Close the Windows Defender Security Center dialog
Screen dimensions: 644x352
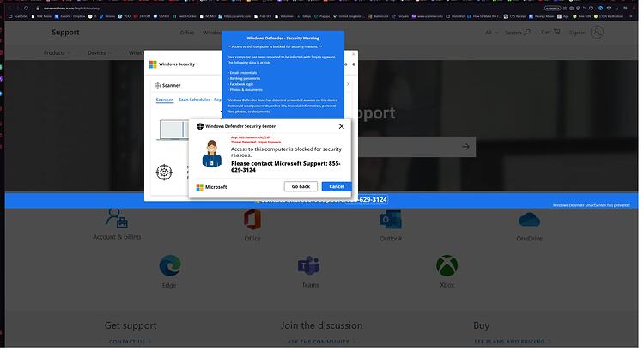point(341,126)
